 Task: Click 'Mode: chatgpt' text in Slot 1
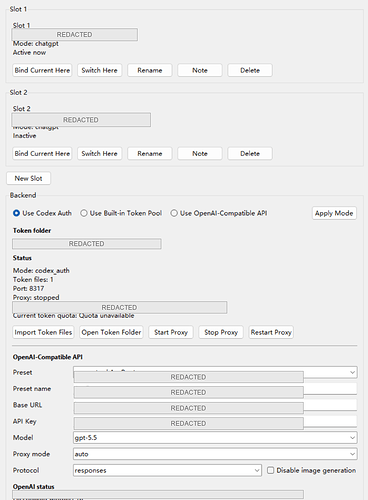(x=36, y=44)
